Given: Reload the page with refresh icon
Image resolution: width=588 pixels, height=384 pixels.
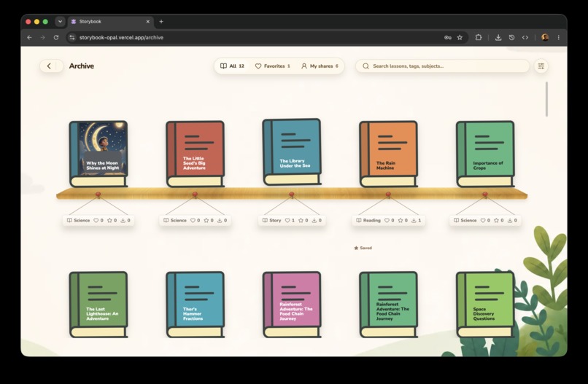Looking at the screenshot, I should (56, 37).
